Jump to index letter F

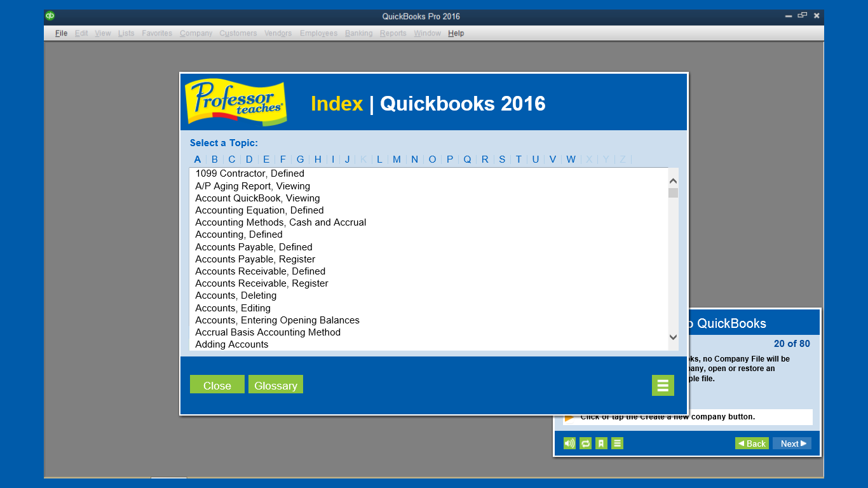283,159
